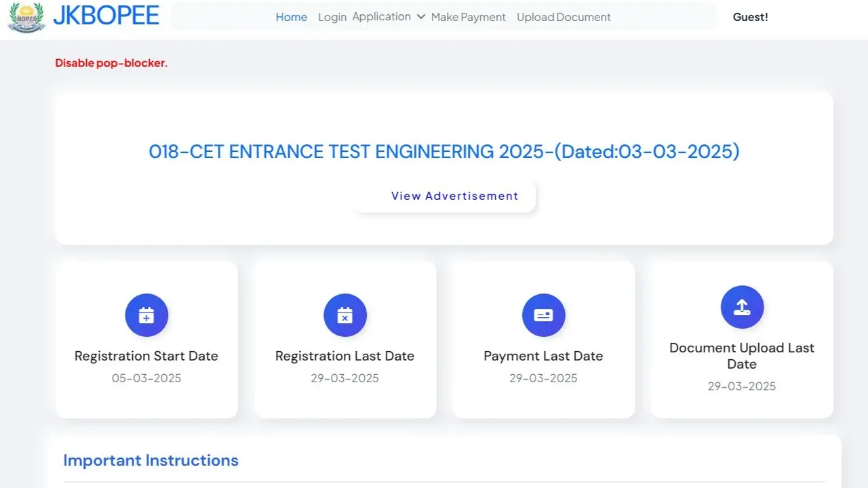
Task: Click the JKBOPEE logo emblem
Action: click(x=26, y=18)
